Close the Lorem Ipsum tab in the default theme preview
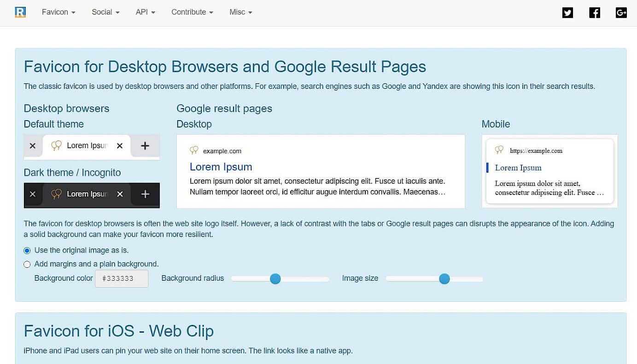 120,145
